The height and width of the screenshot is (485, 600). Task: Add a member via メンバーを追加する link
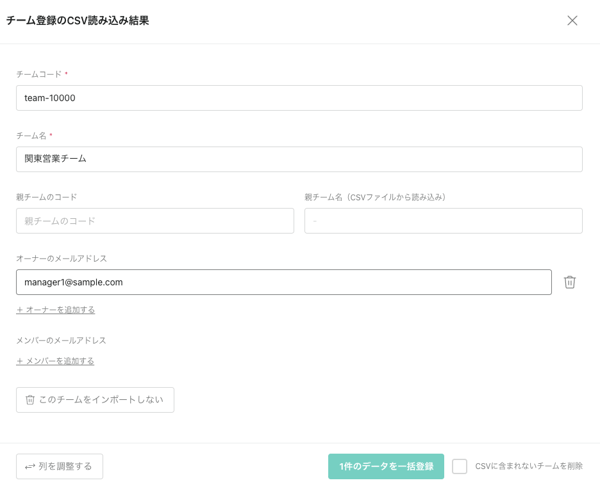[59, 361]
